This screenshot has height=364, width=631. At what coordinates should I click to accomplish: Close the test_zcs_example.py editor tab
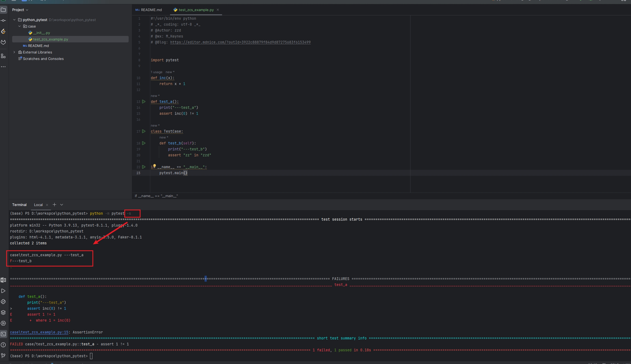218,10
